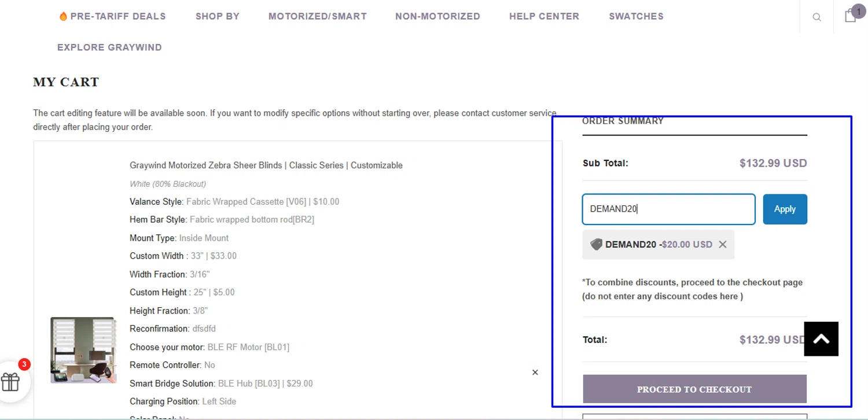The width and height of the screenshot is (868, 420).
Task: Open the zebra blinds product thumbnail
Action: [83, 350]
